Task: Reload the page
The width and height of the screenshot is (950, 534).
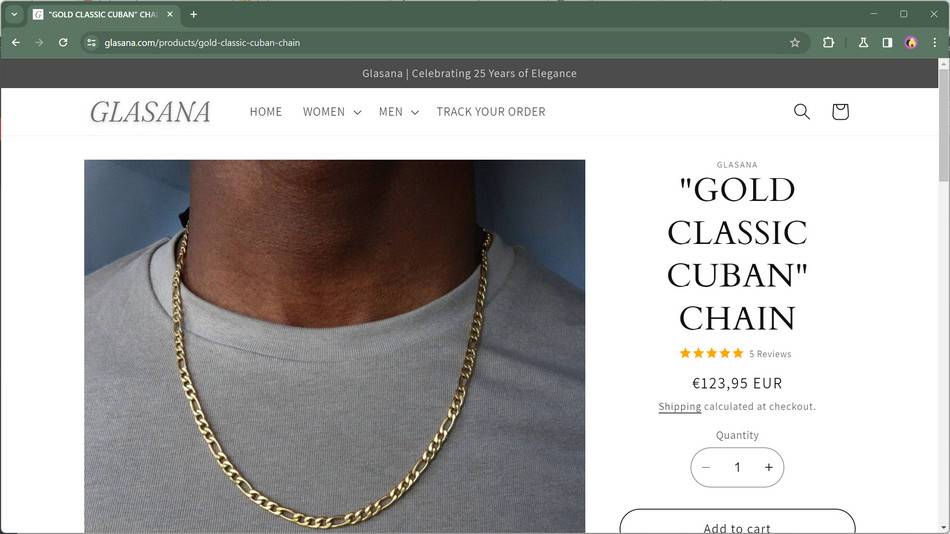Action: (63, 43)
